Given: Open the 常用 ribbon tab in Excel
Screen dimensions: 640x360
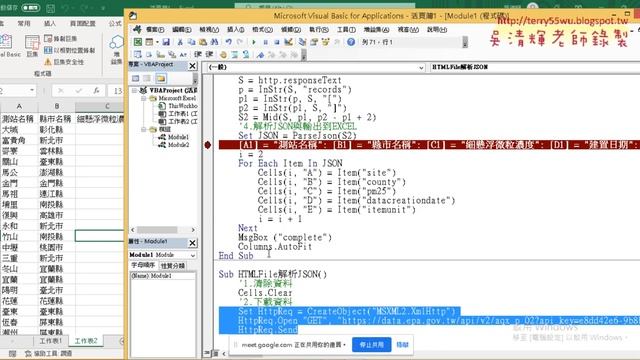Looking at the screenshot, I should tap(24, 23).
